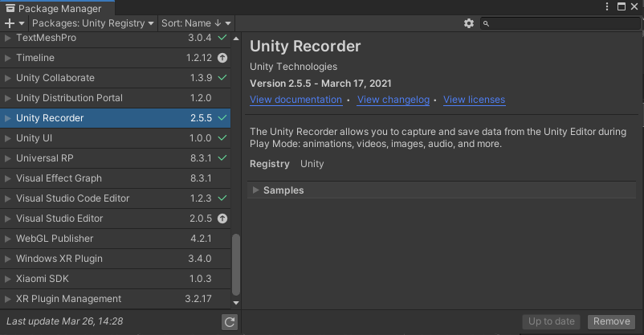Screen dimensions: 644x335
Task: Click the TextMeshPro installed checkmark icon
Action: pos(222,38)
